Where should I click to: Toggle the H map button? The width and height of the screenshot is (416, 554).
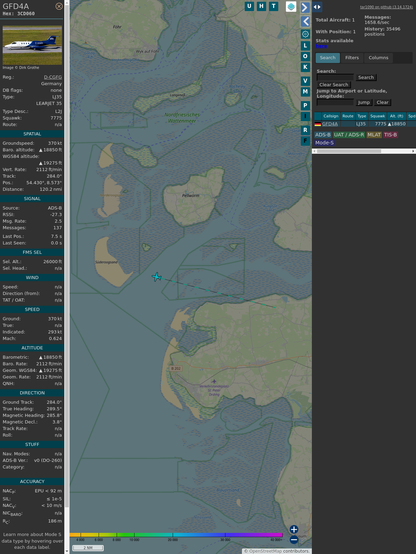pyautogui.click(x=261, y=6)
